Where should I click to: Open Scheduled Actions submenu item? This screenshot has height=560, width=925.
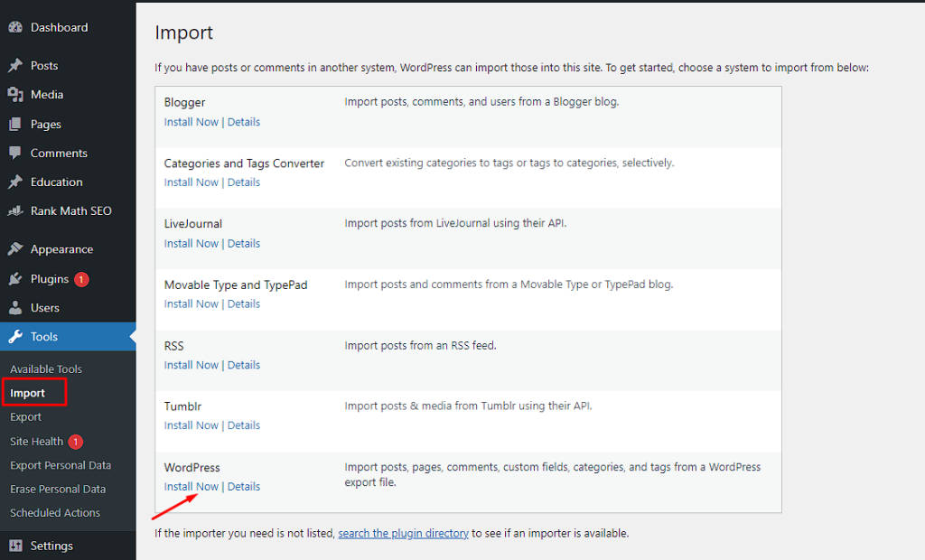click(55, 513)
